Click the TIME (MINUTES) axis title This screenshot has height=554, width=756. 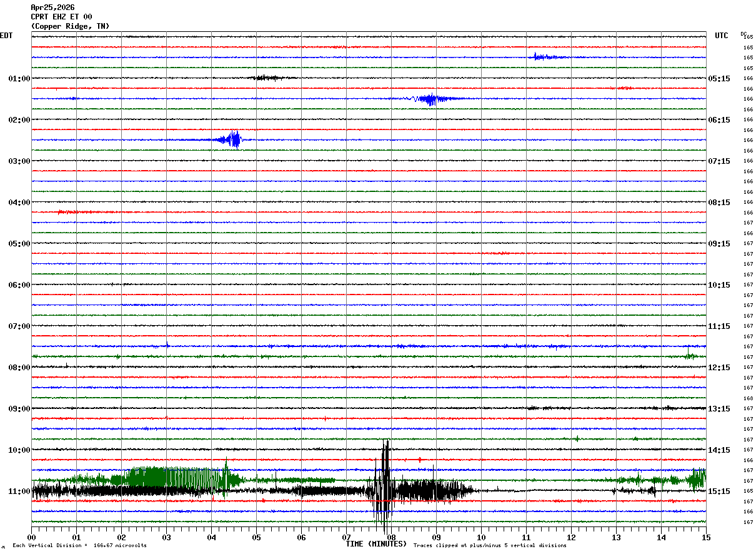click(376, 544)
